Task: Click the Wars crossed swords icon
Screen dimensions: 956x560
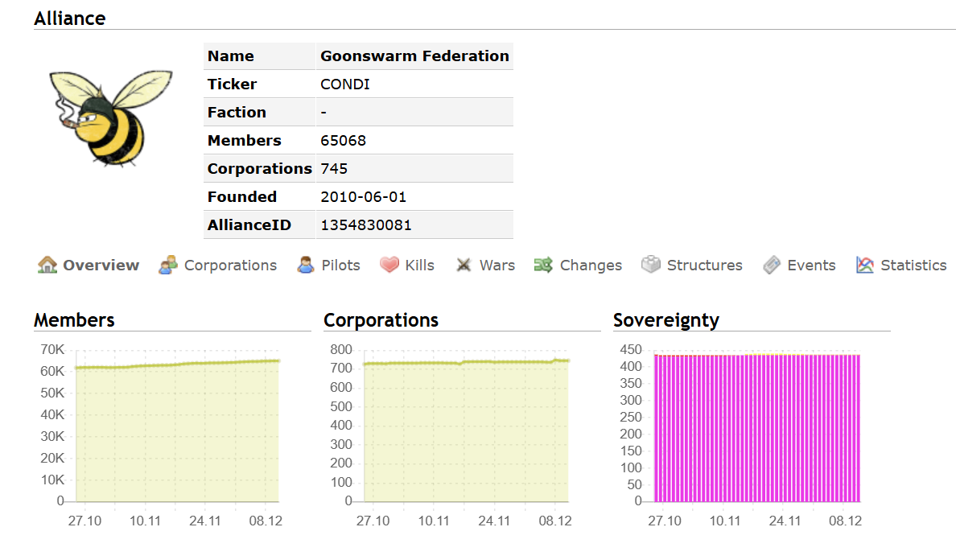Action: pos(464,265)
